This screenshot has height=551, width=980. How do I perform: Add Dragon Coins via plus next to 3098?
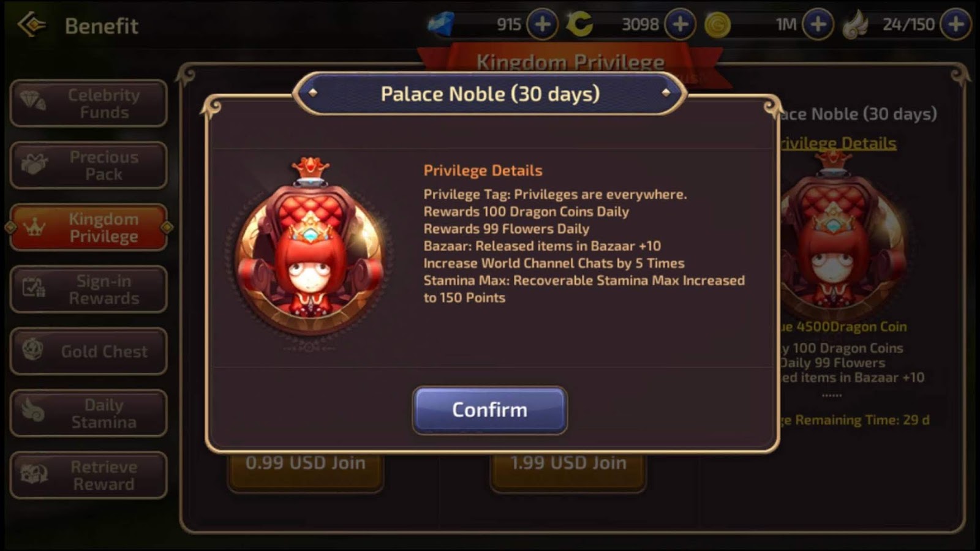pyautogui.click(x=680, y=24)
